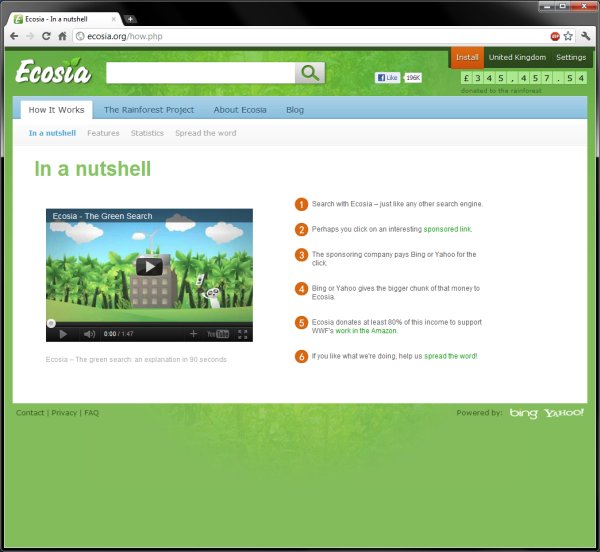
Task: Open the browser home page icon
Action: point(62,36)
